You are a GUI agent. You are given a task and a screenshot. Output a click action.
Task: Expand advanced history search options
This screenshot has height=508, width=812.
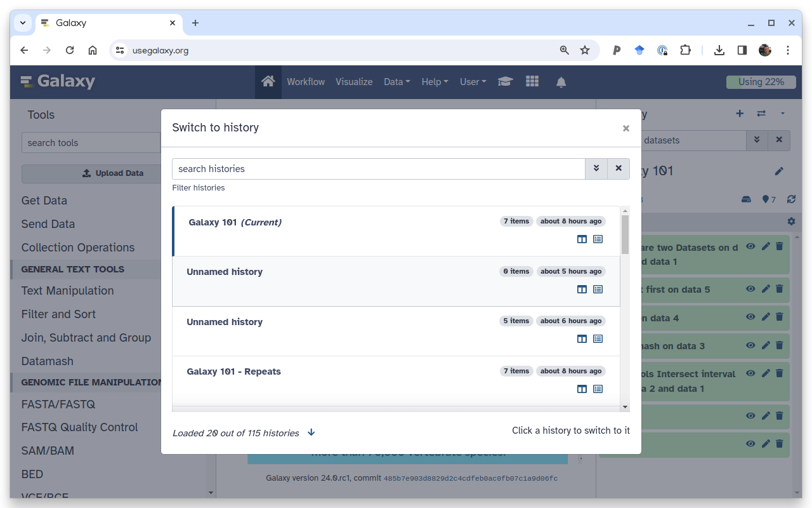[596, 169]
